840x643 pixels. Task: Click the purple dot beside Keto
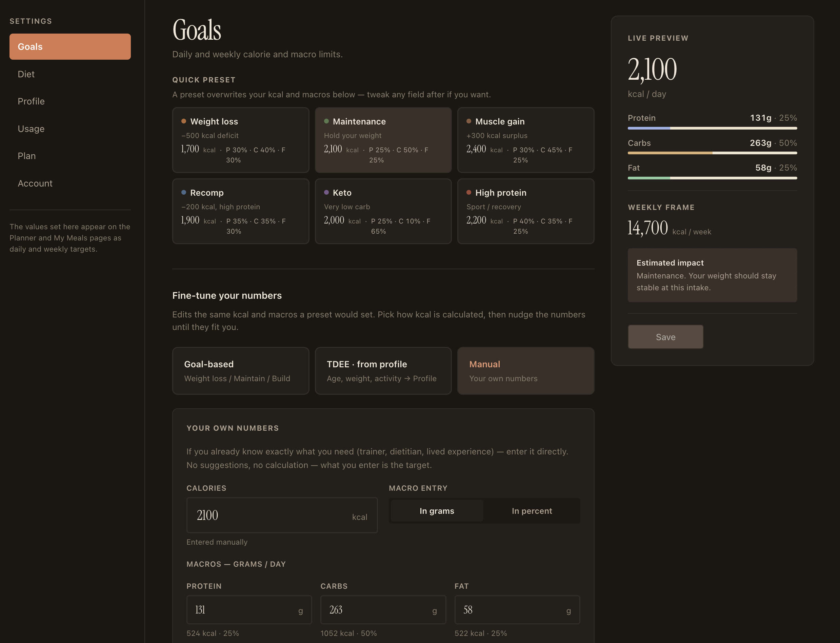click(x=326, y=193)
